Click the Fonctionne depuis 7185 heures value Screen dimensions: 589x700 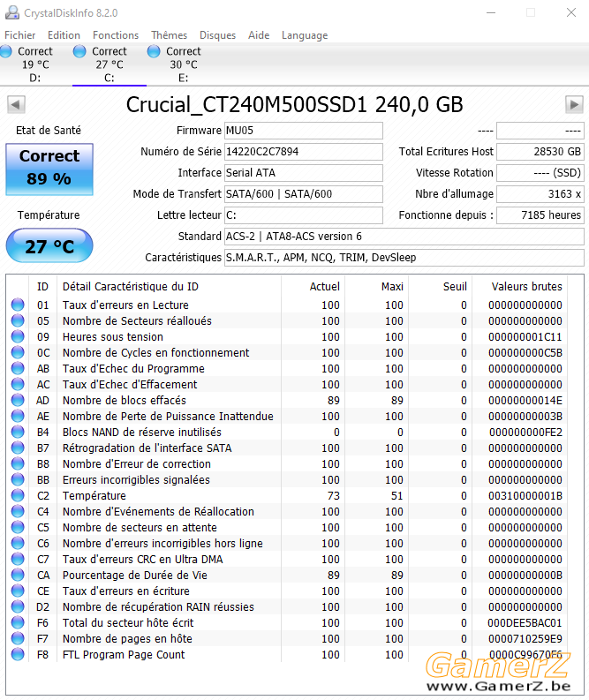(540, 215)
